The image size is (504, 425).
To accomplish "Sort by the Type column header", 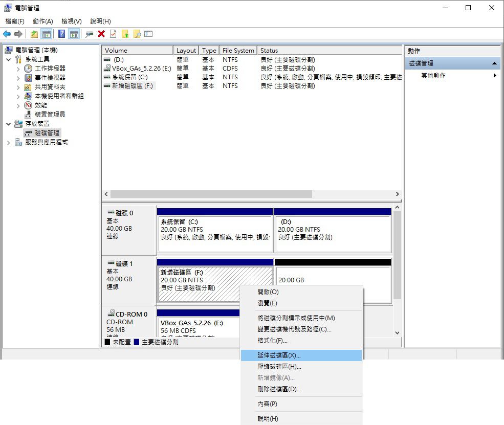I will click(x=209, y=51).
